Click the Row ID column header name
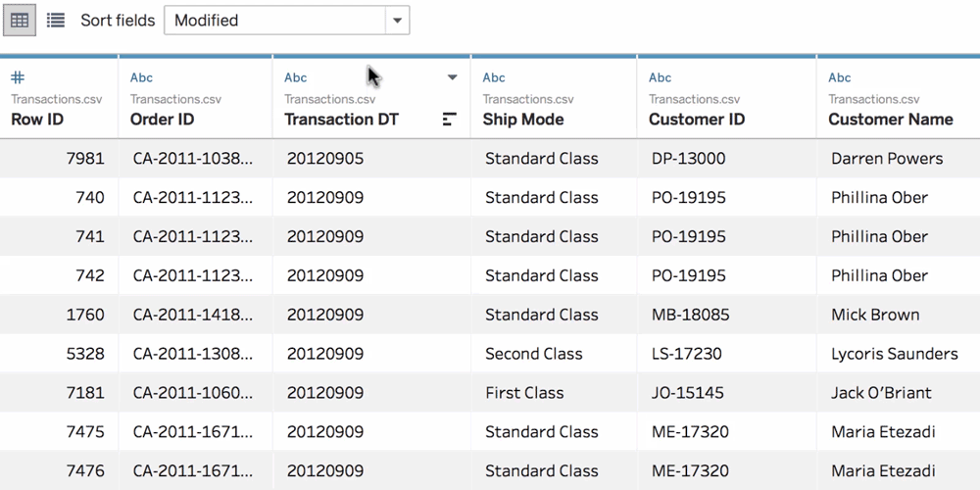Image resolution: width=980 pixels, height=490 pixels. (x=37, y=120)
